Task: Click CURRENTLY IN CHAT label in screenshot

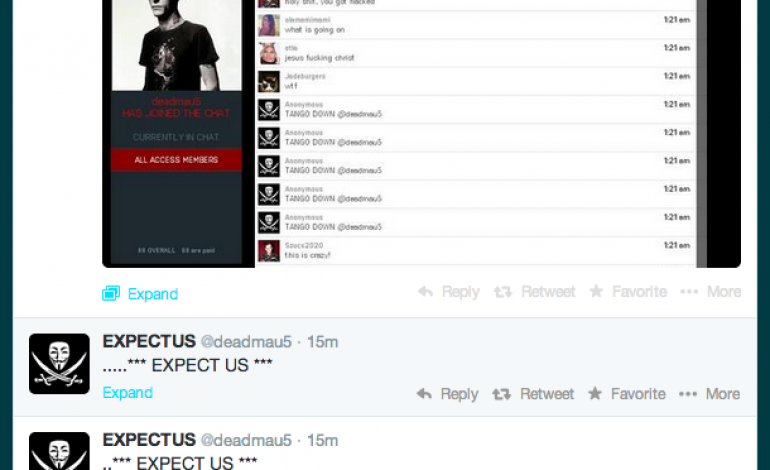Action: pos(176,137)
